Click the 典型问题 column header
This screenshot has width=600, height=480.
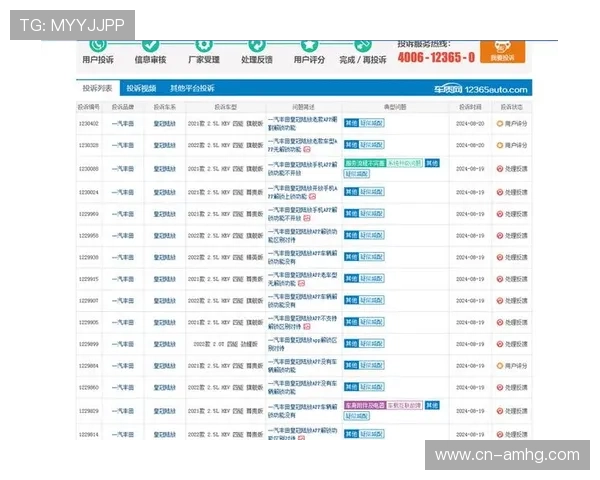tap(395, 107)
